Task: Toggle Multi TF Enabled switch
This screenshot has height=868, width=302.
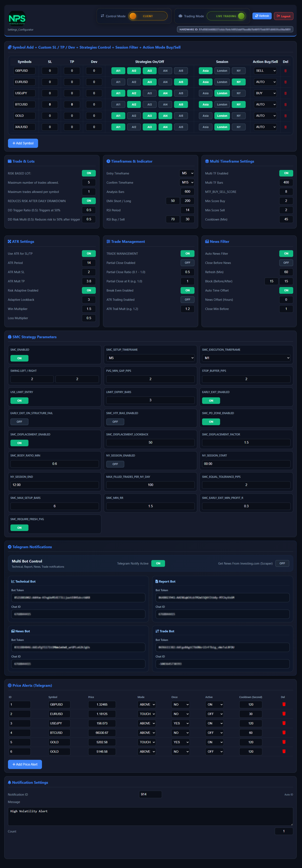Action: click(286, 173)
